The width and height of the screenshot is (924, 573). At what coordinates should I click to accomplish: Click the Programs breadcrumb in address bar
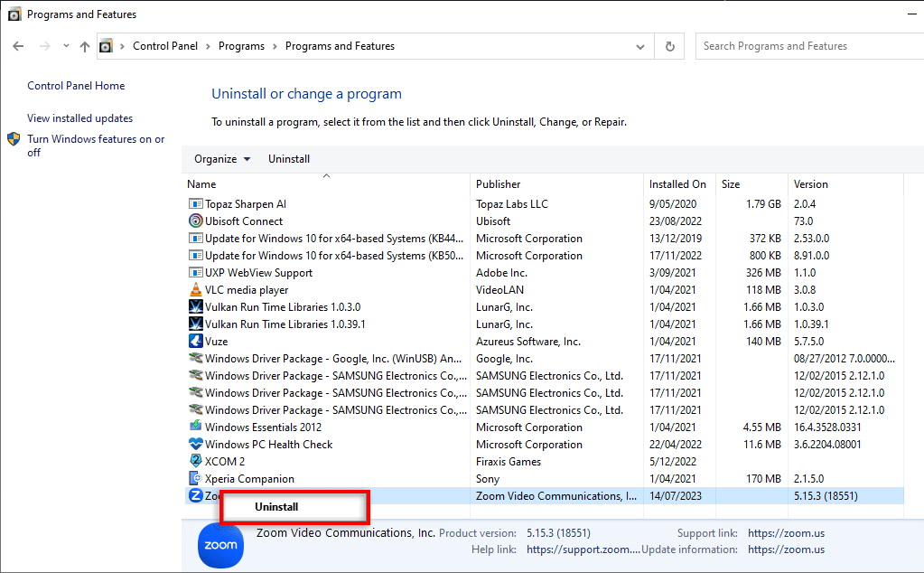(241, 46)
